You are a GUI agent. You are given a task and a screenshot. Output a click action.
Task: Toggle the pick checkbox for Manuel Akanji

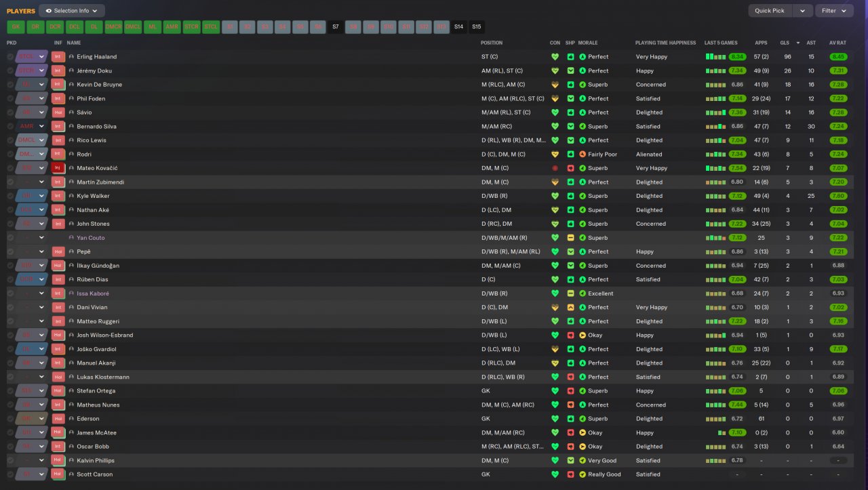10,363
